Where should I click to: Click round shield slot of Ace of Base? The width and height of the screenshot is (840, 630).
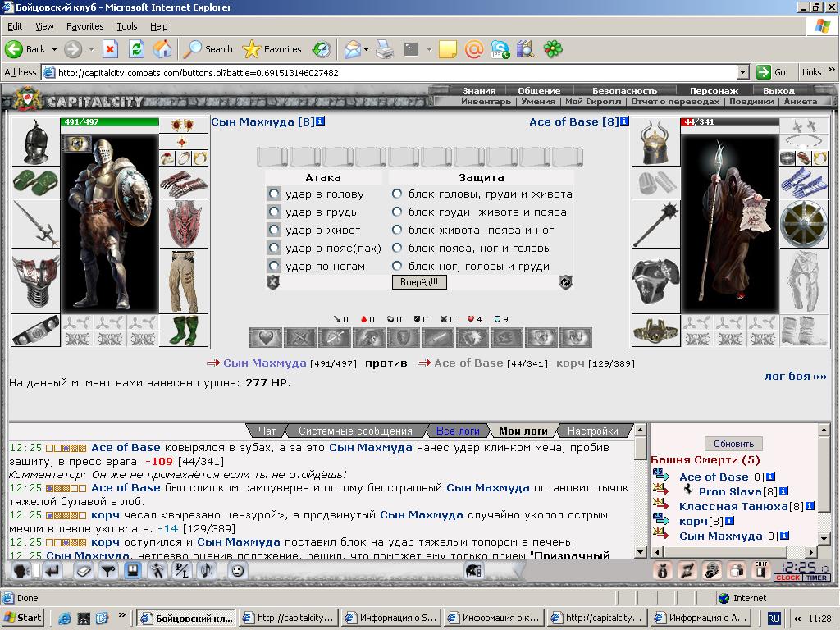click(x=804, y=224)
